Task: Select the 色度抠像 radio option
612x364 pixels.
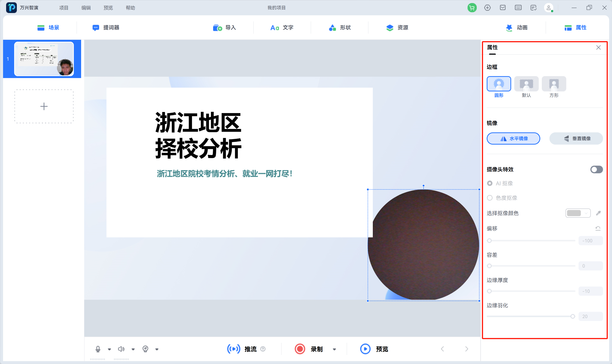Action: 490,198
